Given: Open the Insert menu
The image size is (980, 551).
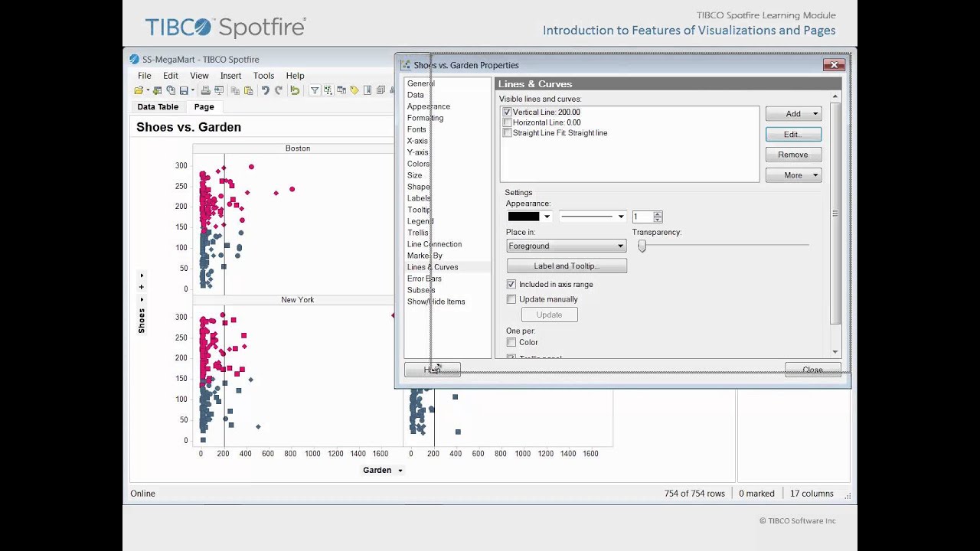Looking at the screenshot, I should point(230,76).
